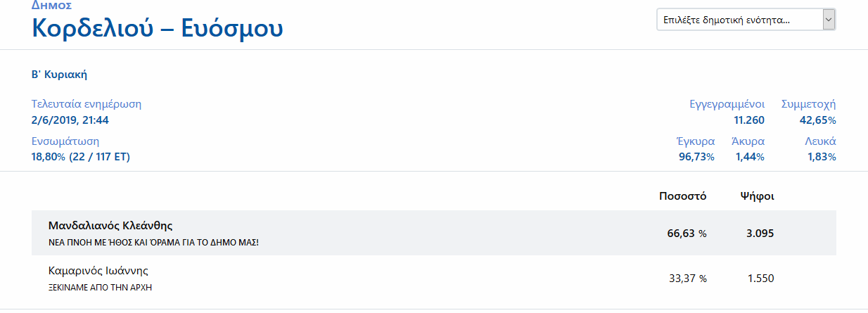The width and height of the screenshot is (868, 313).
Task: Click the '18,80% (22 / 117 ET)' value
Action: [81, 157]
